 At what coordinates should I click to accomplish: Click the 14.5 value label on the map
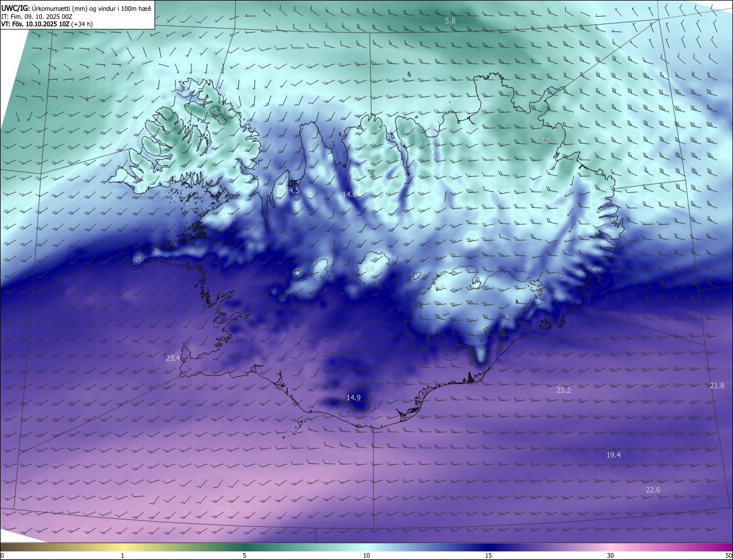coord(293,190)
